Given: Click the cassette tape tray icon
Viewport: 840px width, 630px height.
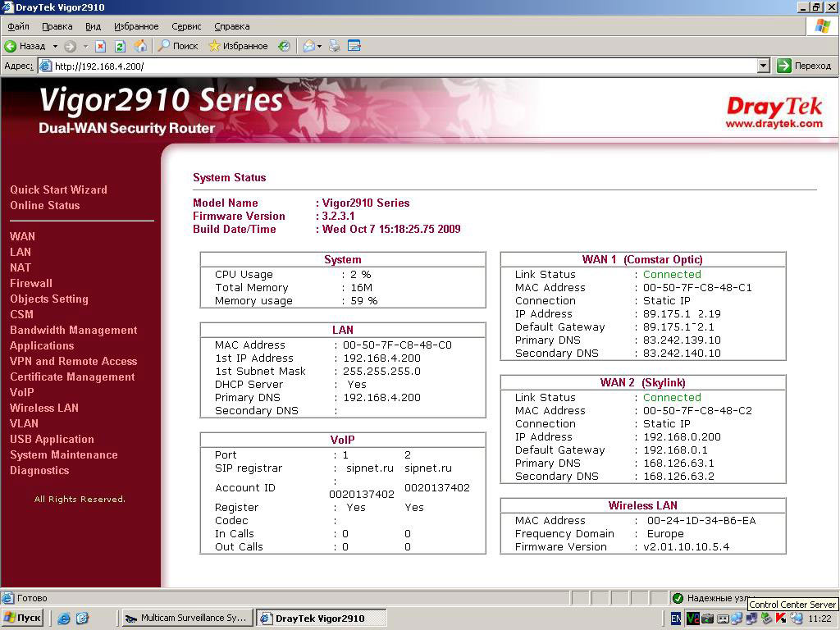Looking at the screenshot, I should point(723,619).
